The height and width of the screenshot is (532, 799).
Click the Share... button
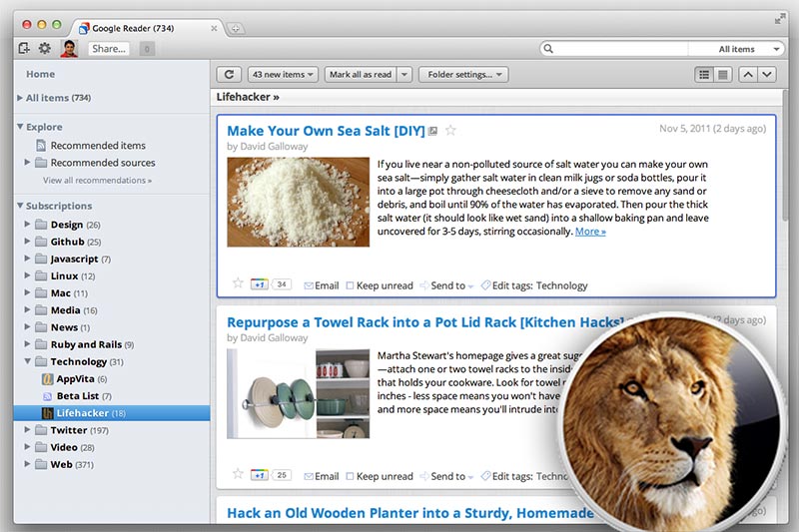[109, 49]
